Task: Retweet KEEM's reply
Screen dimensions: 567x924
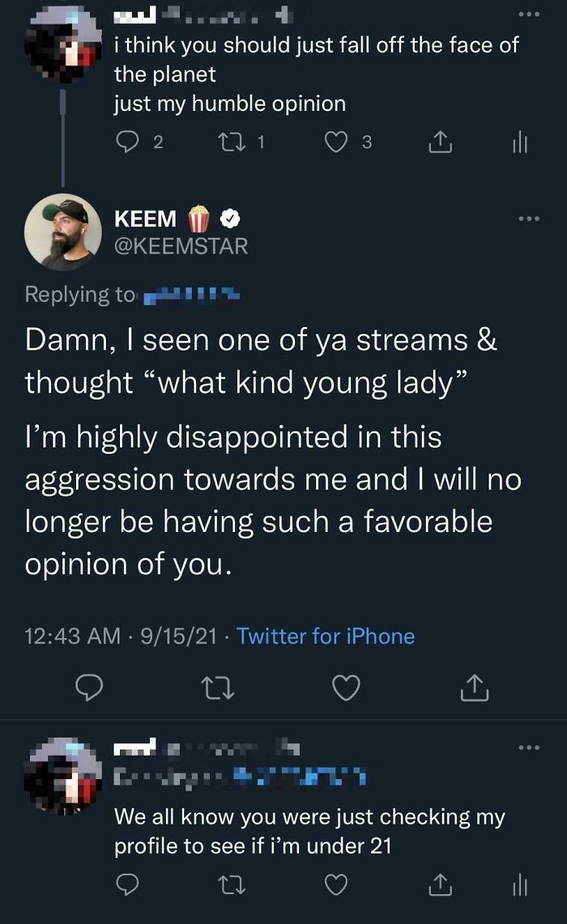Action: click(219, 688)
